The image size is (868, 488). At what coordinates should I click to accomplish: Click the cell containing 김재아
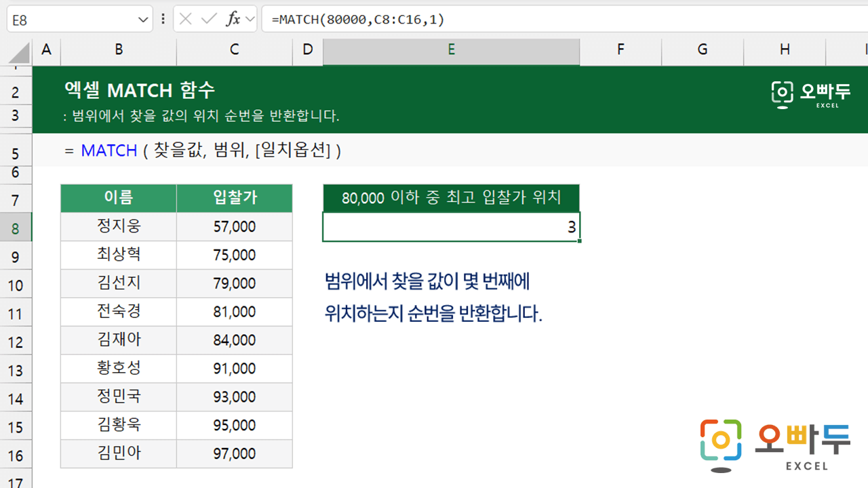tap(119, 340)
